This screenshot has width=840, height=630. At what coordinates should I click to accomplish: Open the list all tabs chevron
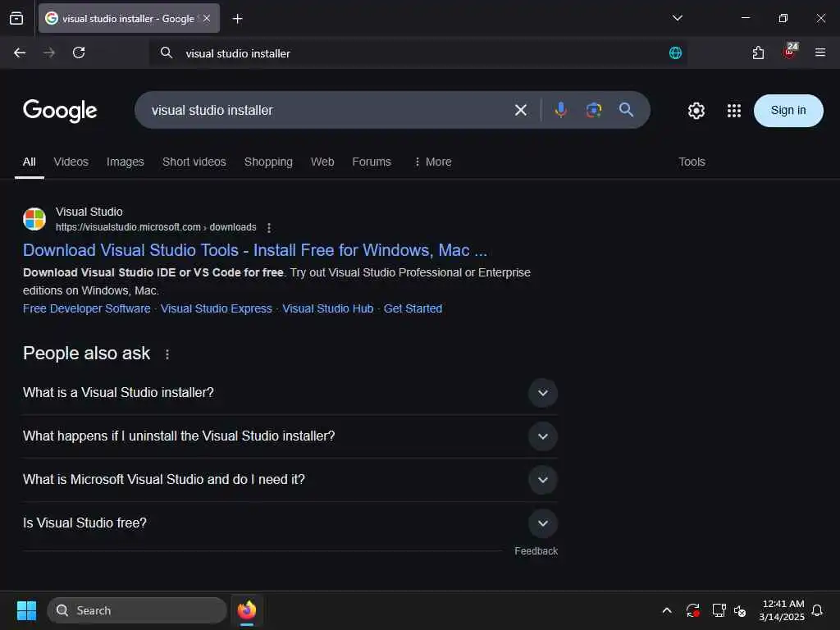click(677, 18)
